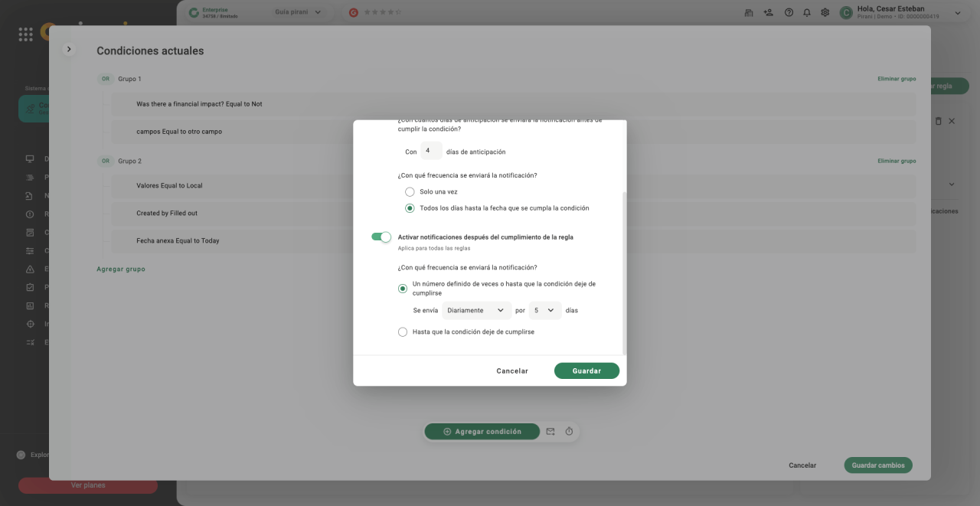
Task: Open the 'Diariamente' frequency dropdown
Action: coord(476,311)
